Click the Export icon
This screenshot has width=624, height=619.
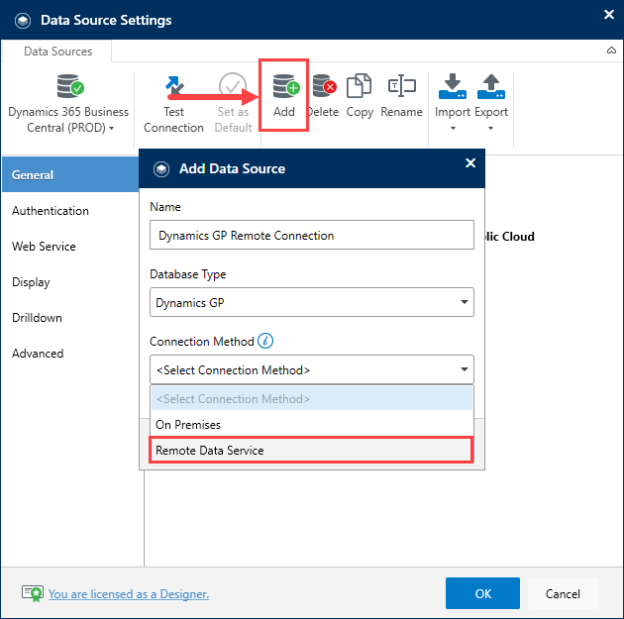491,86
